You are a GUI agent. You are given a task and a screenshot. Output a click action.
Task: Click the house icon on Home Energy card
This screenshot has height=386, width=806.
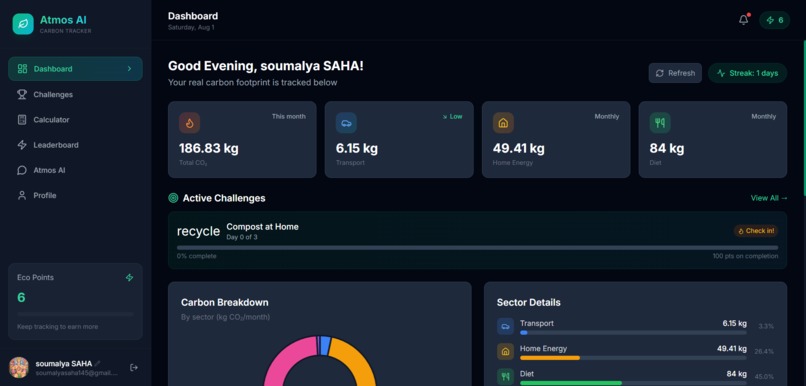[503, 123]
